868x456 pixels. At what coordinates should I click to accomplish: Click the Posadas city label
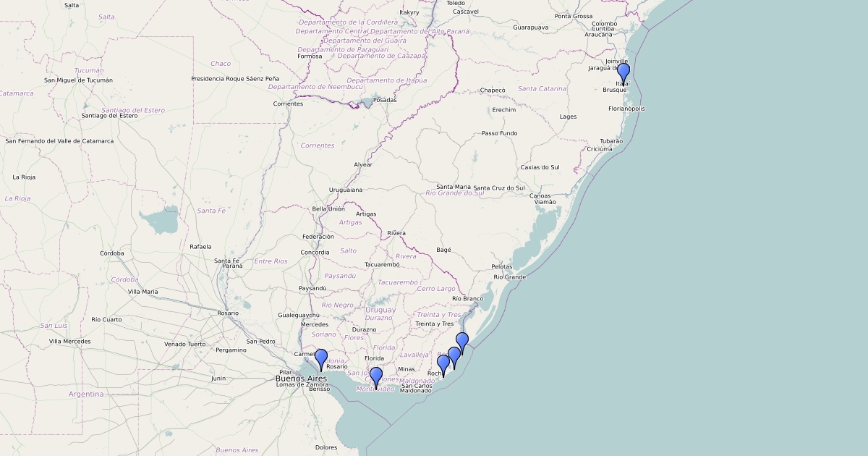[x=385, y=100]
